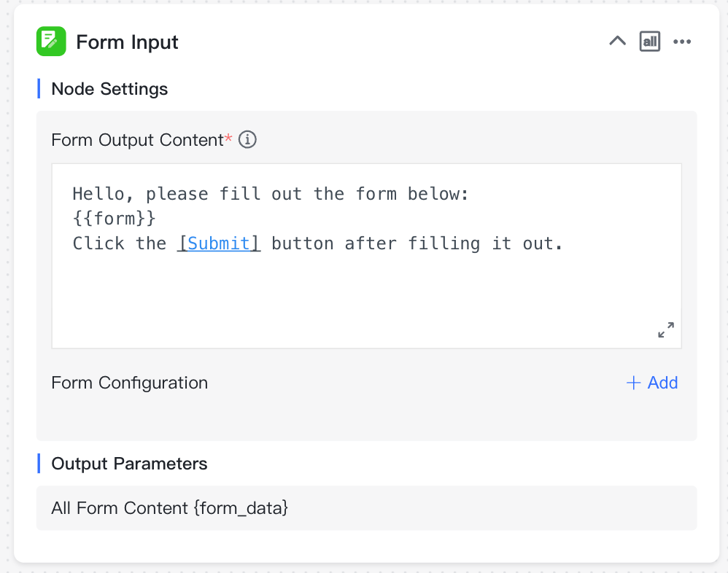728x573 pixels.
Task: Click inside the Form Output Content text area
Action: (366, 256)
